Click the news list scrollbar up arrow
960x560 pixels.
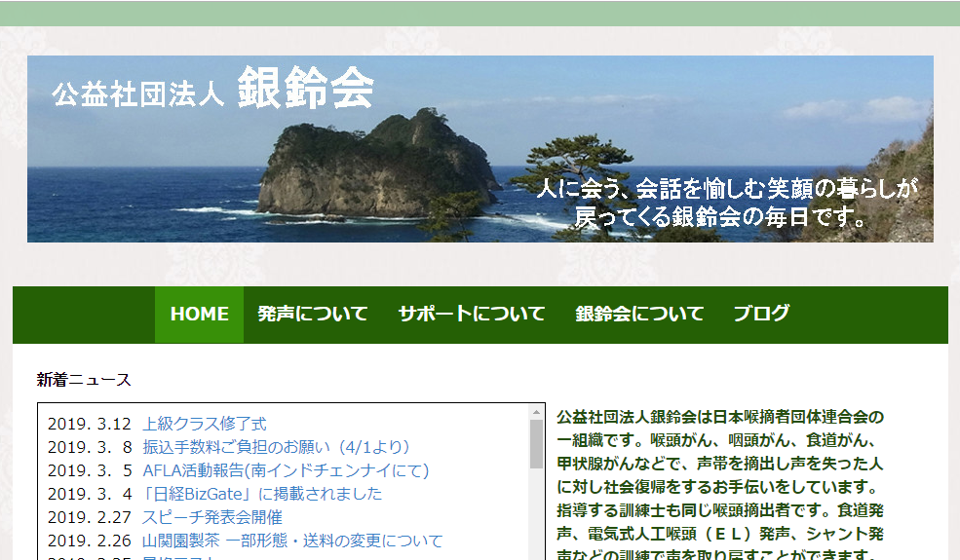pyautogui.click(x=536, y=412)
